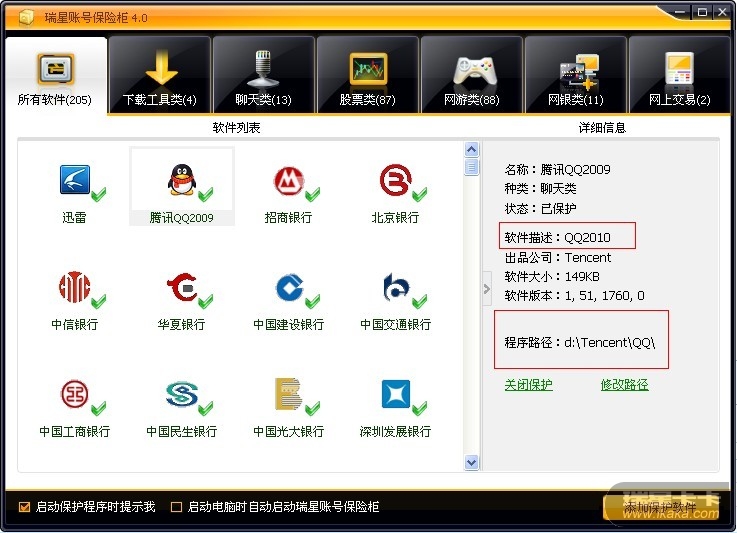
Task: Switch to the 股票类(87) tab
Action: point(368,75)
